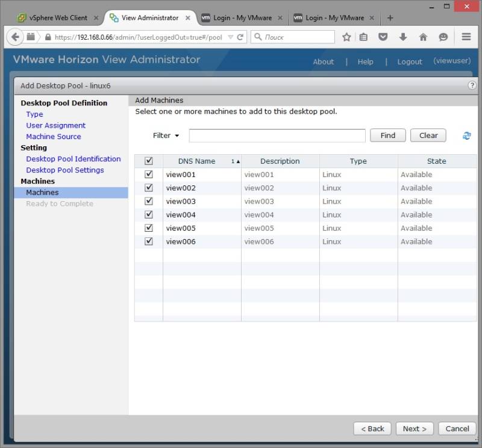Uncheck the view005 checkbox
482x448 pixels.
coord(149,228)
